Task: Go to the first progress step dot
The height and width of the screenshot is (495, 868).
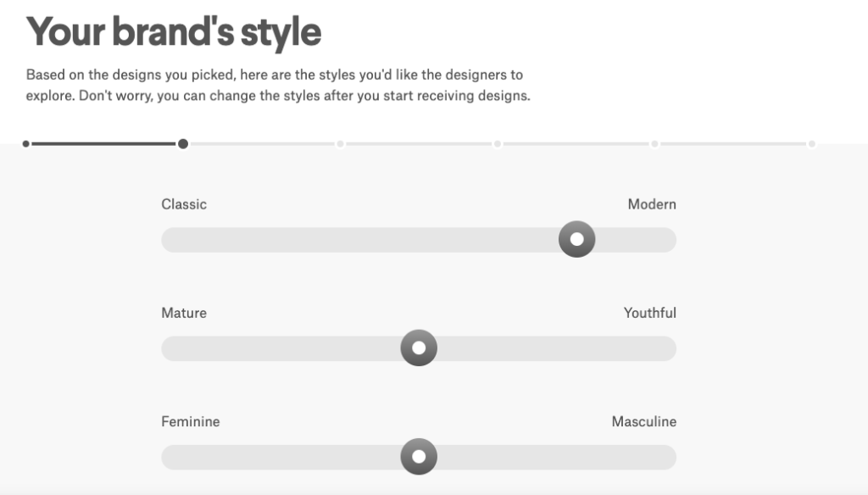Action: (26, 144)
